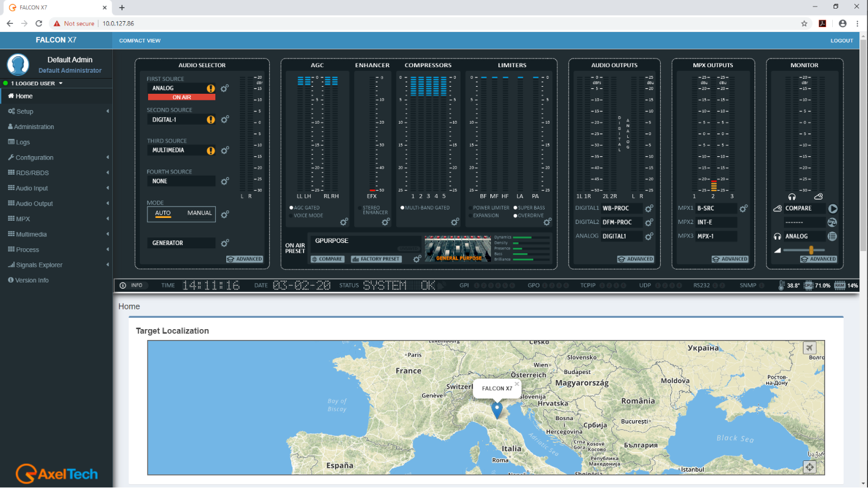
Task: Expand the Process sidebar menu
Action: tap(56, 249)
